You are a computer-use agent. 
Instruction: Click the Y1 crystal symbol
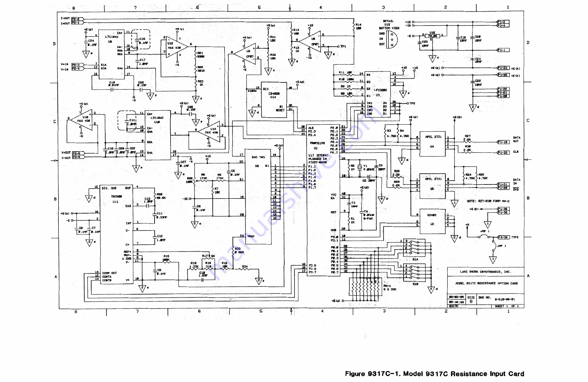click(360, 167)
